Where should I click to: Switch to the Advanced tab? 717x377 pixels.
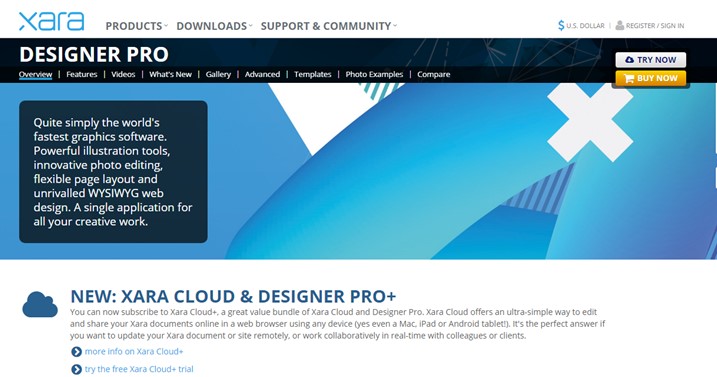click(262, 74)
